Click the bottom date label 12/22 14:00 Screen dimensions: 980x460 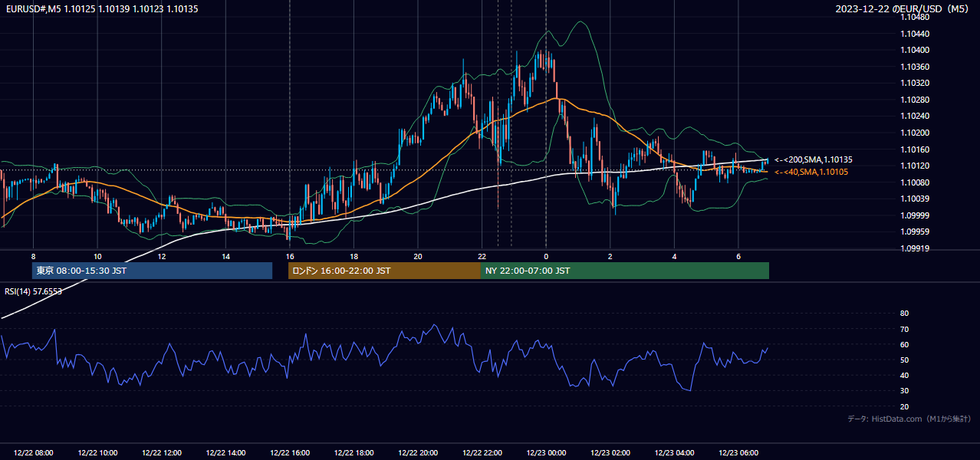pyautogui.click(x=225, y=453)
